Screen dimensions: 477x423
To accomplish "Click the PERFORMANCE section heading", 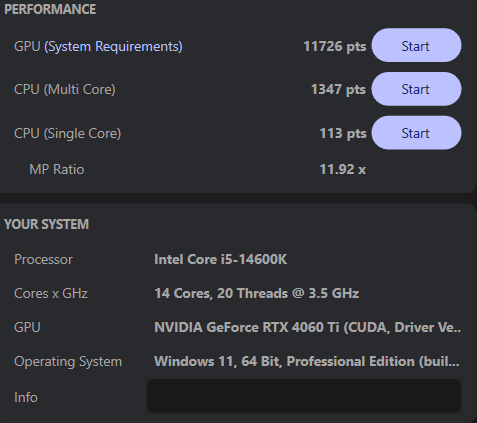I will coord(50,9).
